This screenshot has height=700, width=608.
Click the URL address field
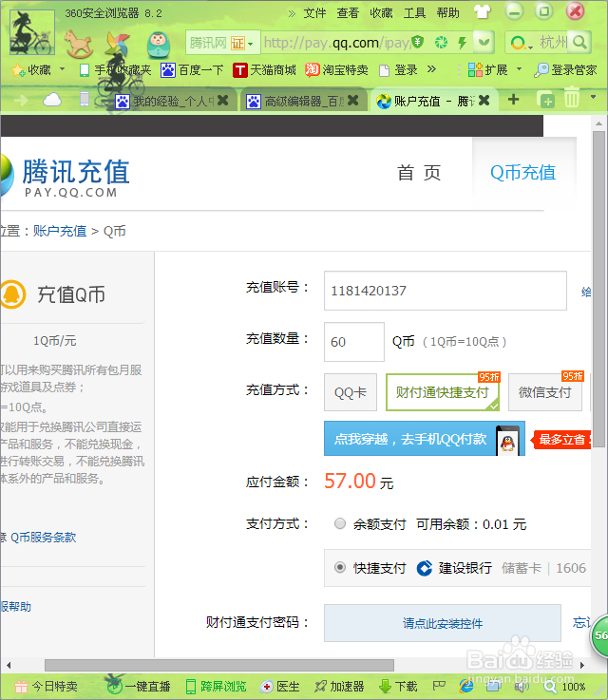point(336,43)
